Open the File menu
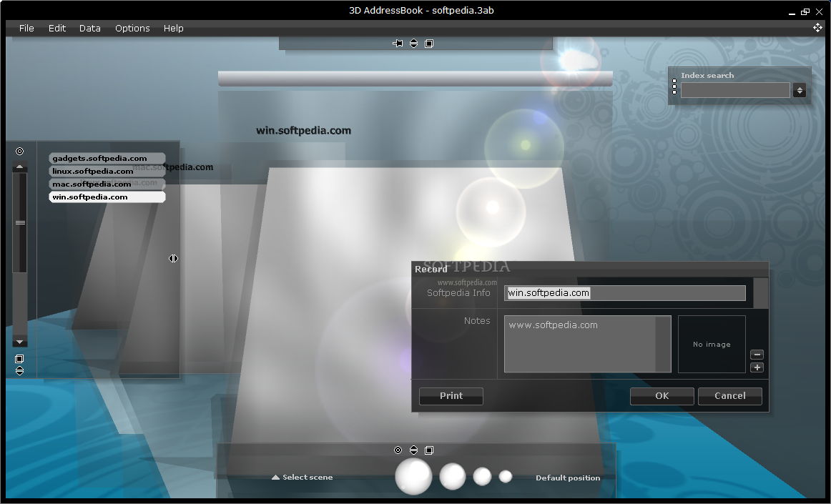The image size is (831, 504). click(x=26, y=28)
